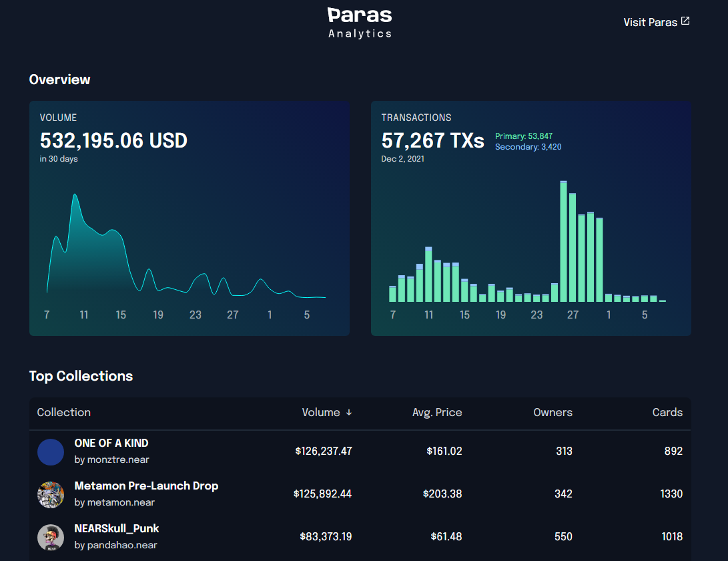Select average price $203.38
Viewport: 728px width, 561px height.
tap(442, 494)
